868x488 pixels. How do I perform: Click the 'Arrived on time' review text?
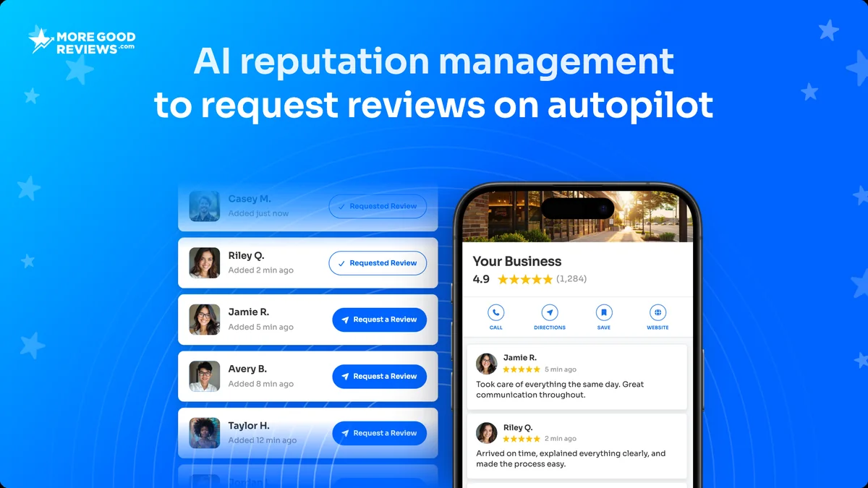[x=571, y=459]
